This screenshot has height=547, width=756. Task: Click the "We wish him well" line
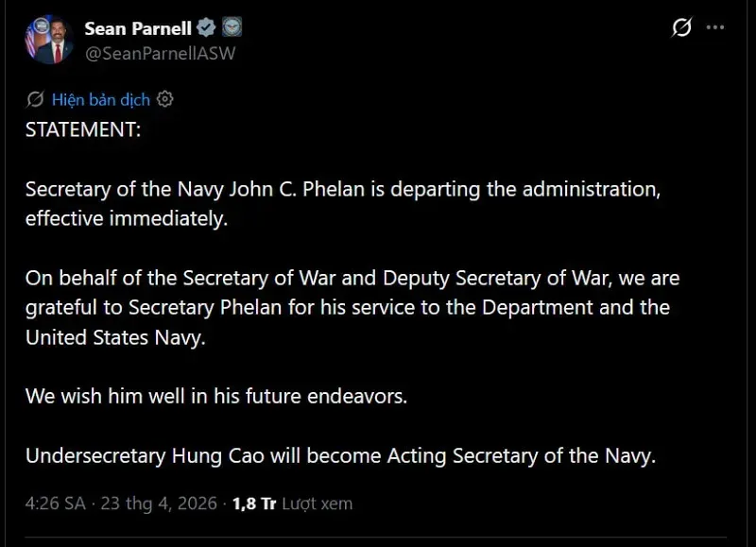[215, 396]
